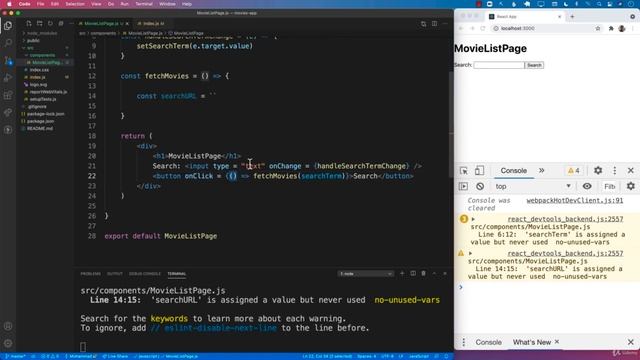Screen dimensions: 640x360
Task: Click the 4 warnings badge in DevTools
Action: tap(573, 171)
